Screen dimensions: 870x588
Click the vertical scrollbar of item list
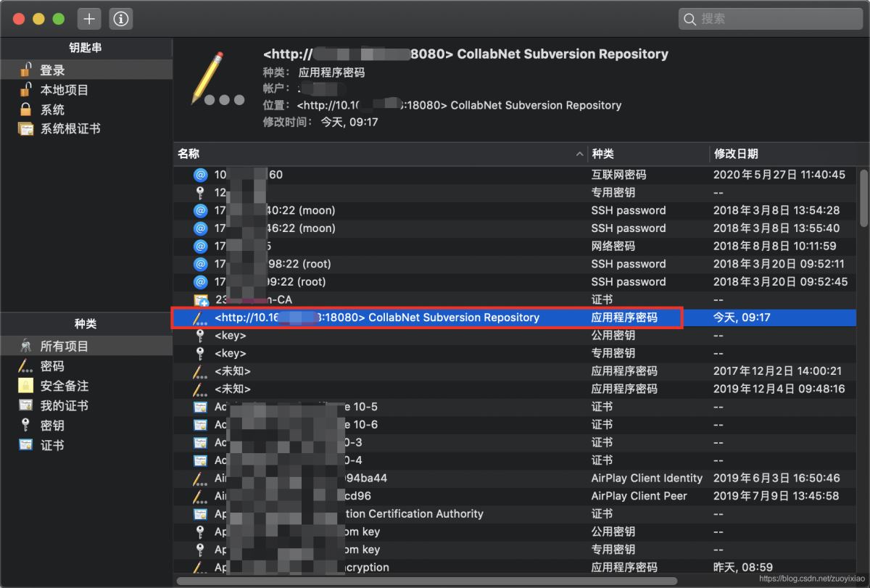click(x=863, y=197)
